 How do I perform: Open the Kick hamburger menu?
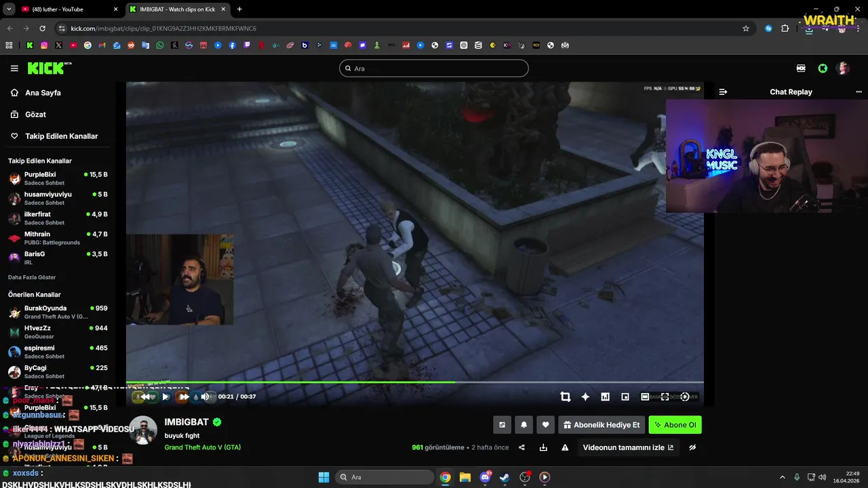click(14, 68)
